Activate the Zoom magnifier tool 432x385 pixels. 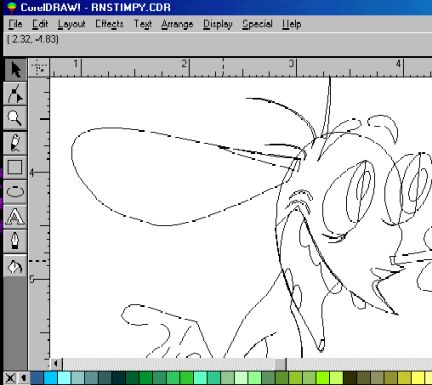click(x=15, y=118)
